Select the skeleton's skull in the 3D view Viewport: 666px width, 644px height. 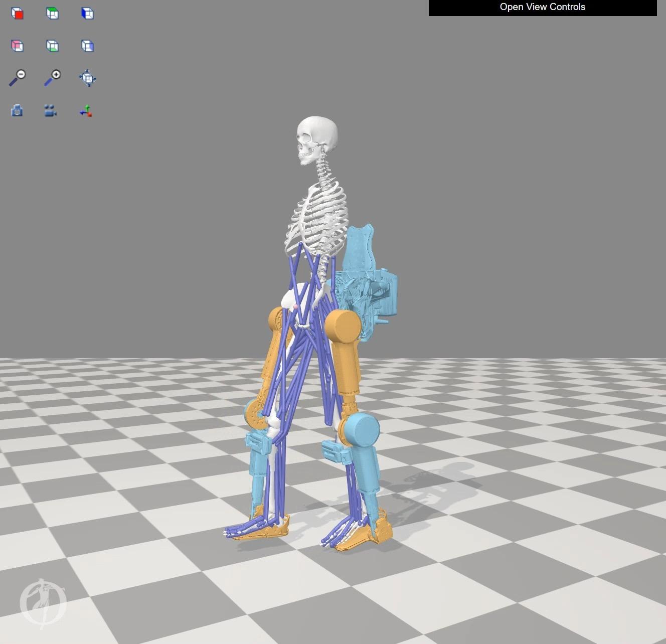pos(317,139)
